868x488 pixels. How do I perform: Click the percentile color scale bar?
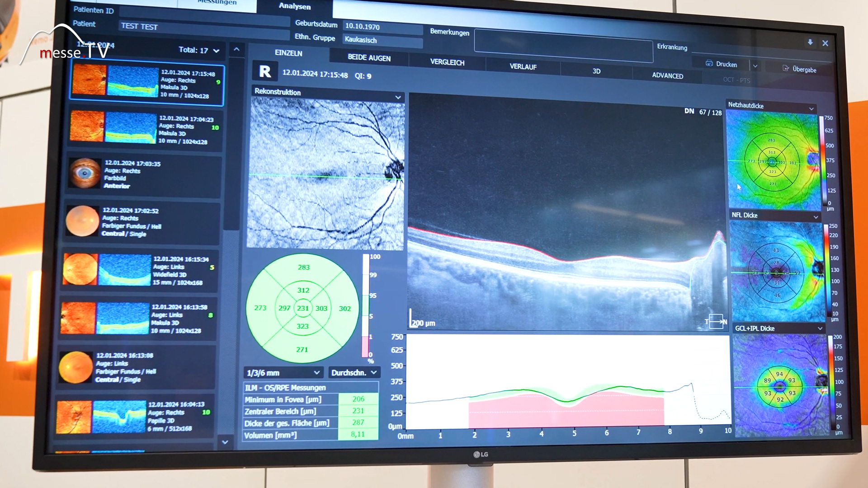tap(365, 306)
